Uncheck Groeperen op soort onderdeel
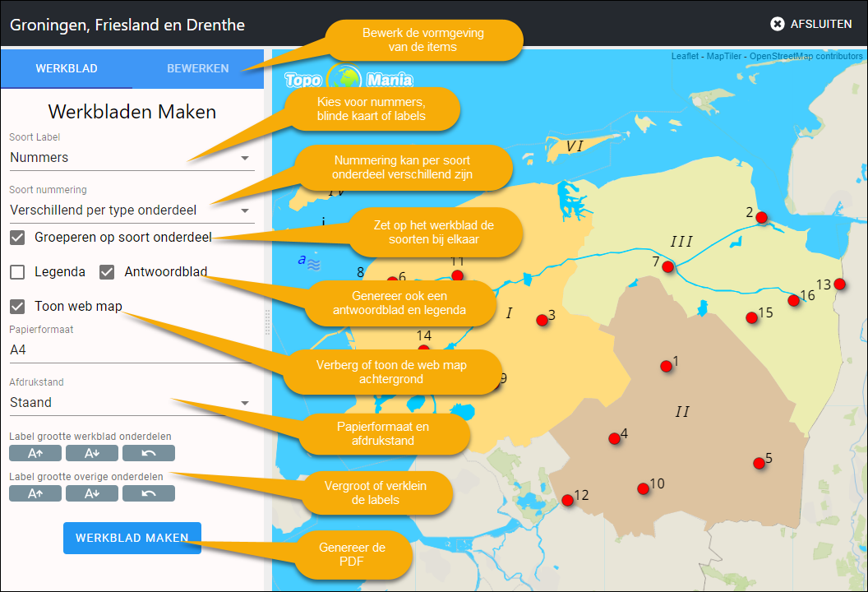868x592 pixels. point(17,238)
